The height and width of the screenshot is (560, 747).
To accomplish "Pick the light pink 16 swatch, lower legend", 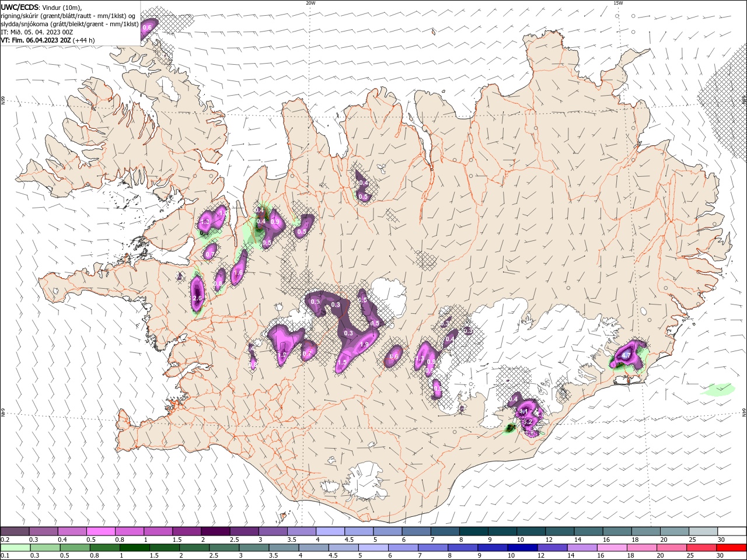I will pos(612,548).
